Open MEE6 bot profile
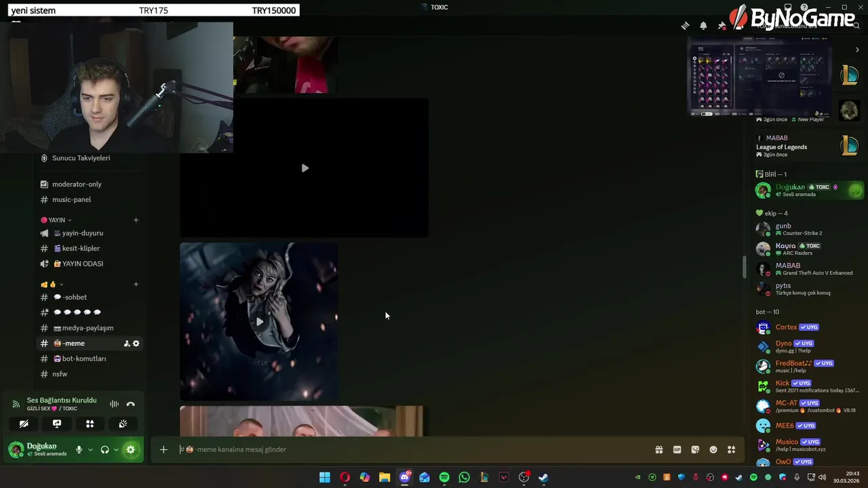Image resolution: width=868 pixels, height=488 pixels. [808, 426]
